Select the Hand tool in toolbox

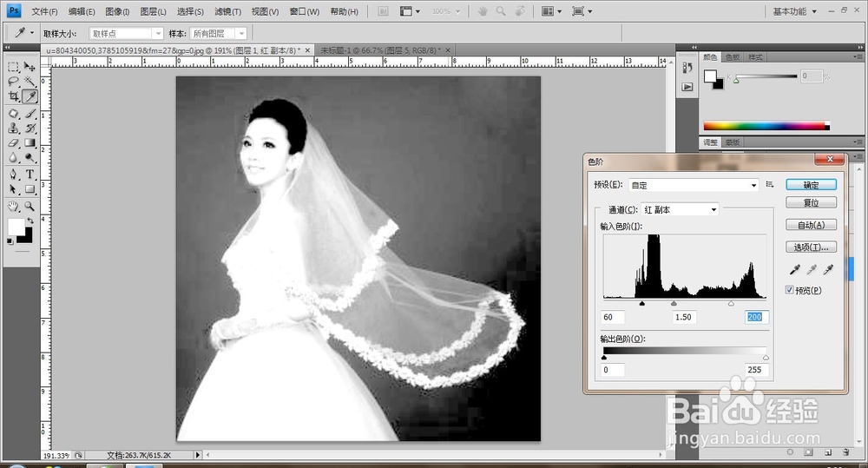[x=13, y=207]
